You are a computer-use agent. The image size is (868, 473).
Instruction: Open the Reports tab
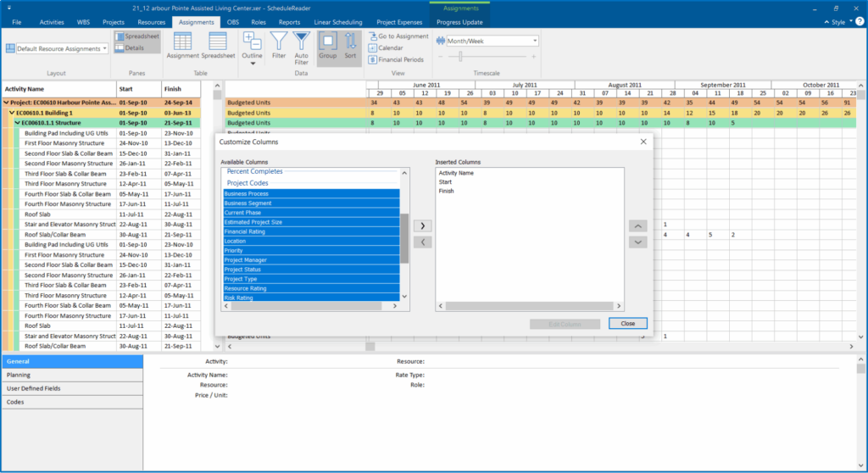290,22
